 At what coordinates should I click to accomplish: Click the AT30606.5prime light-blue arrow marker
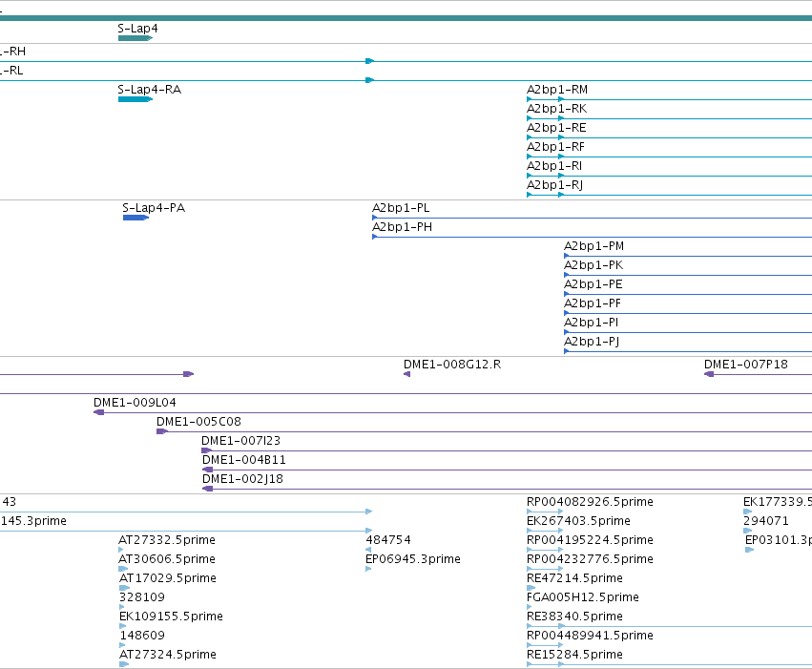123,569
